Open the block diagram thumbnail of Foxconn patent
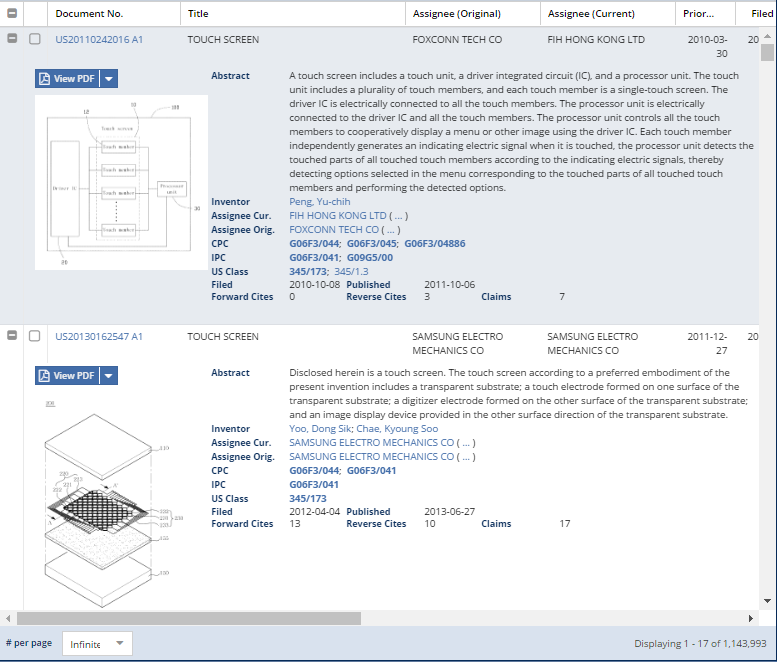 point(121,182)
